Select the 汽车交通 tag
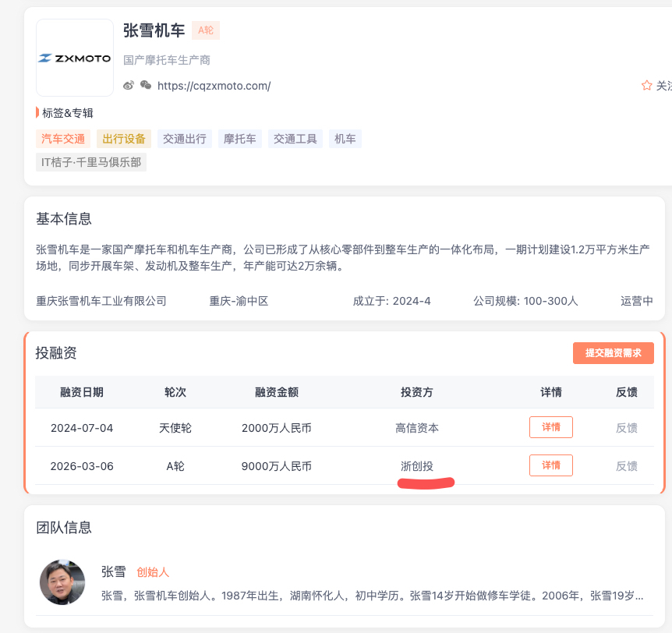Viewport: 672px width, 633px height. (x=63, y=139)
